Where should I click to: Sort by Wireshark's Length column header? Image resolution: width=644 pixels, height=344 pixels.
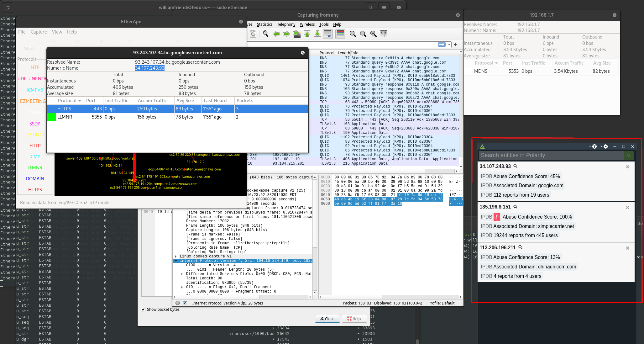point(344,53)
